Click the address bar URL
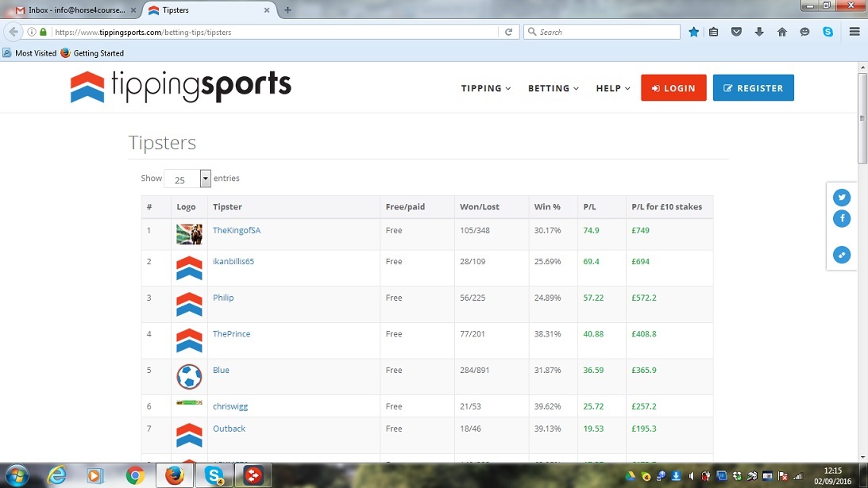This screenshot has height=488, width=868. (x=143, y=32)
